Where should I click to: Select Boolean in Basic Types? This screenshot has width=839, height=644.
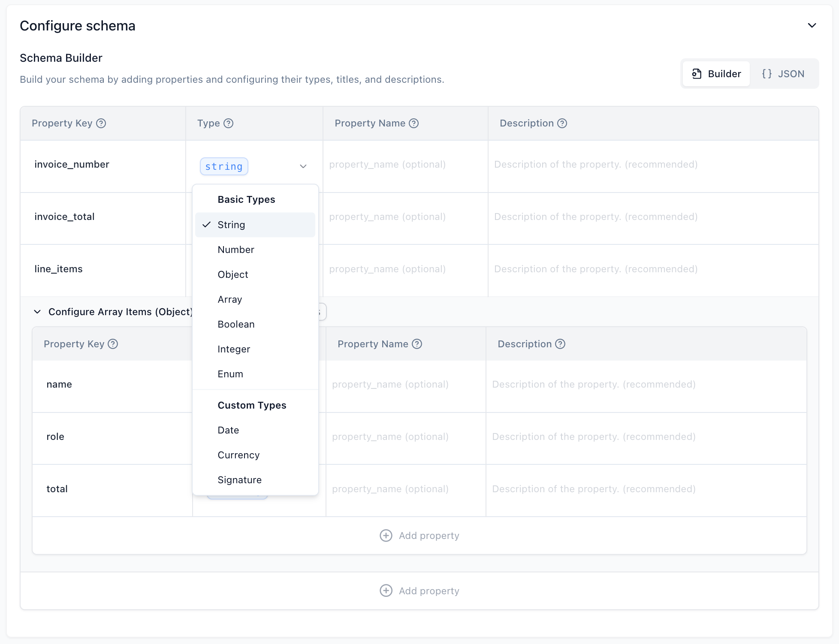point(236,325)
